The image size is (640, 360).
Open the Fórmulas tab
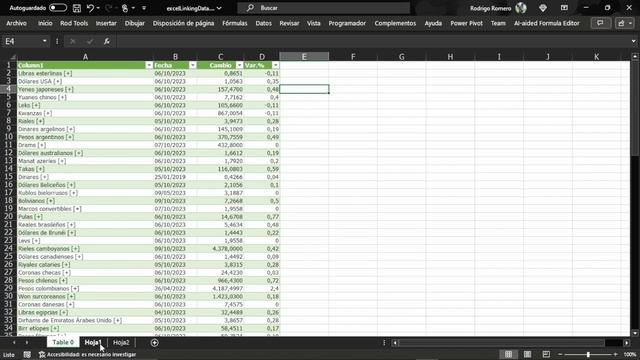coord(235,23)
